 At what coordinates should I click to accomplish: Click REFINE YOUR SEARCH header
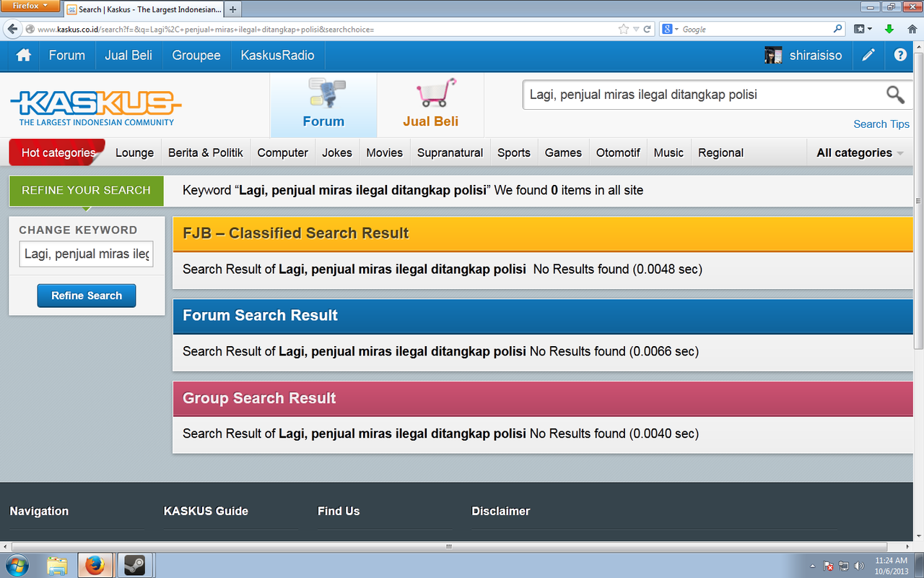87,190
